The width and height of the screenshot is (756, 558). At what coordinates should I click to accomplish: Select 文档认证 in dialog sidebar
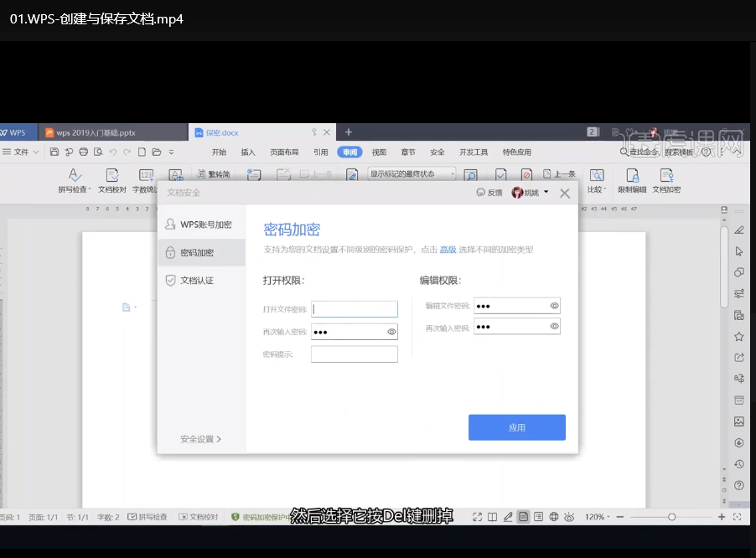coord(202,281)
